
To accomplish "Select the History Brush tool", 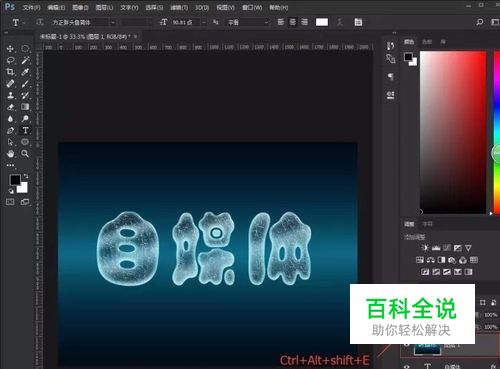I will click(x=25, y=95).
